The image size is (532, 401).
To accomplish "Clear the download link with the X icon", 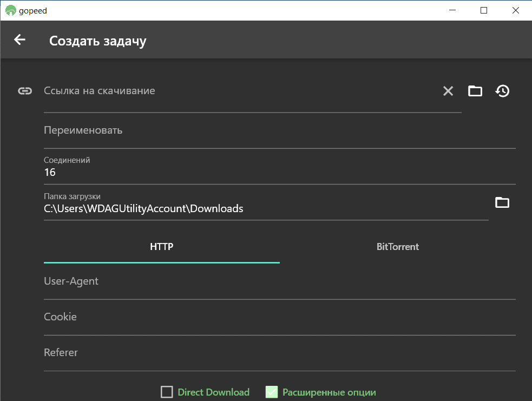I will (448, 91).
